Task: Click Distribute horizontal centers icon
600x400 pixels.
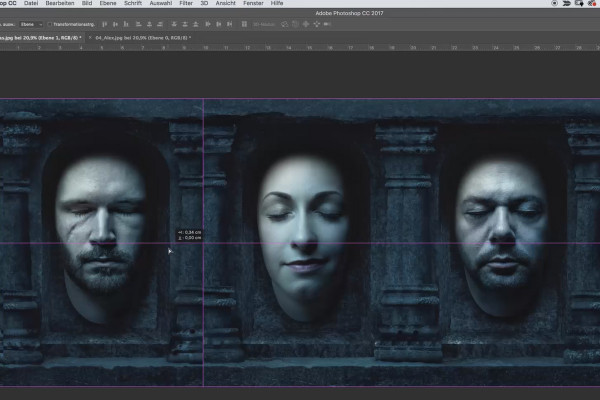Action: click(x=219, y=24)
